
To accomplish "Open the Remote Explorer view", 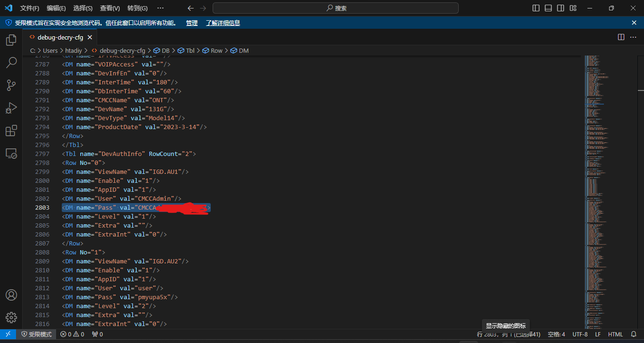I will (x=11, y=153).
